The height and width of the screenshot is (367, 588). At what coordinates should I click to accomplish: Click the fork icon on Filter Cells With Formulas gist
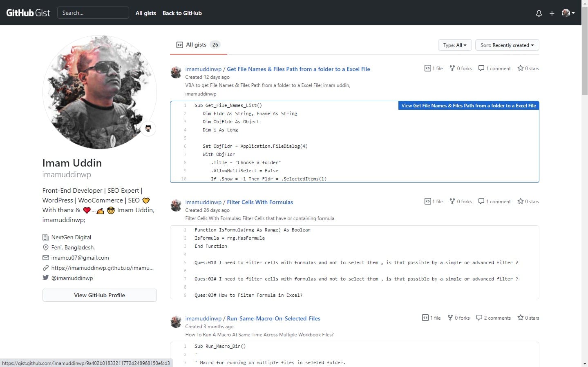coord(452,201)
